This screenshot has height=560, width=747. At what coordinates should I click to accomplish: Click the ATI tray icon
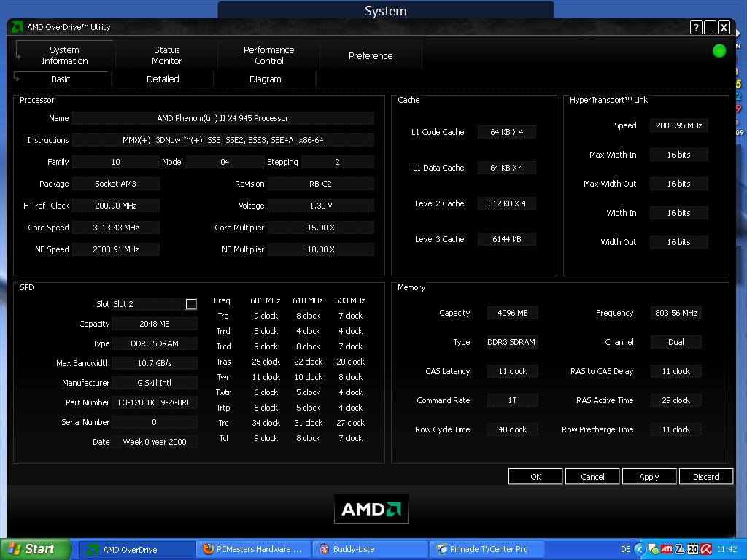(x=666, y=549)
